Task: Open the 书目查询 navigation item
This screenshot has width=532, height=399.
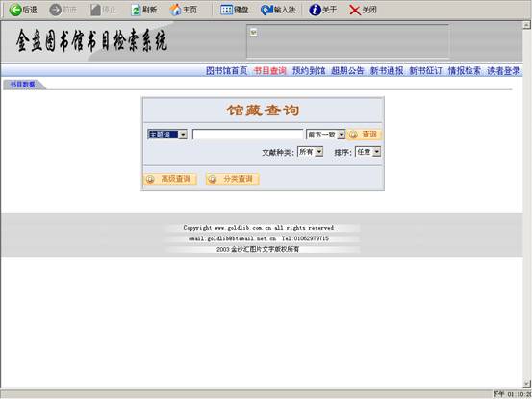Action: tap(270, 71)
